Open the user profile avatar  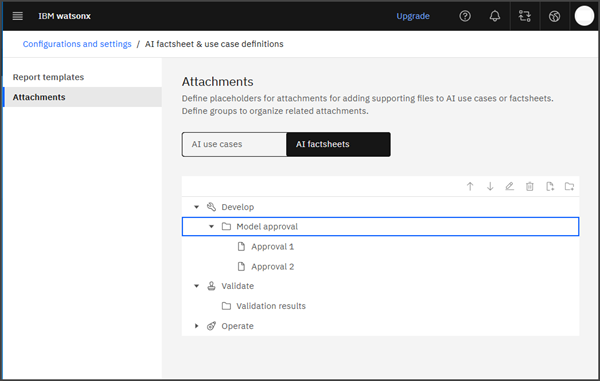(584, 16)
